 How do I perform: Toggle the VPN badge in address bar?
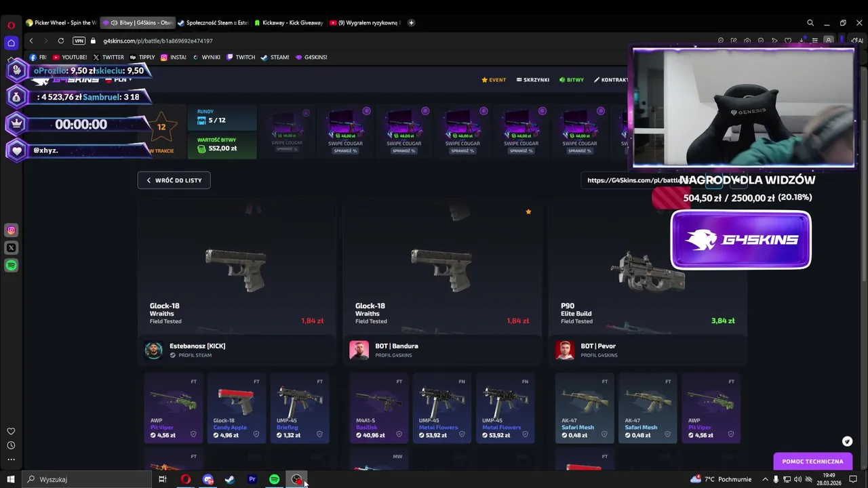79,41
